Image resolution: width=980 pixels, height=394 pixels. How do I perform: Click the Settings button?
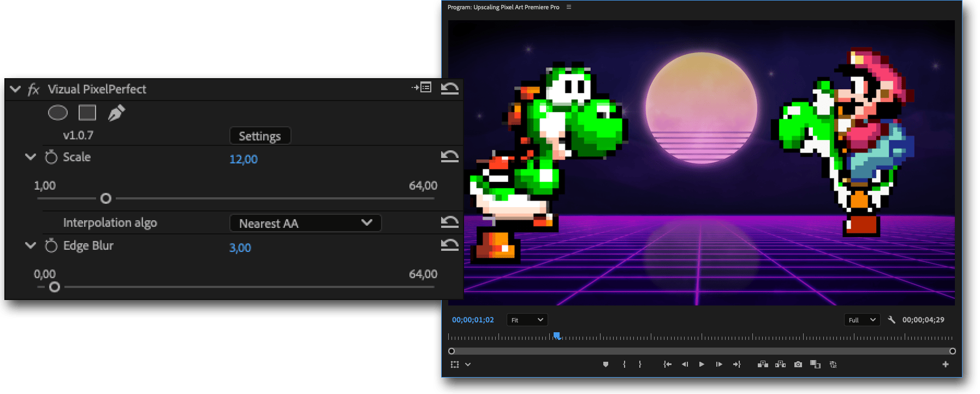260,136
